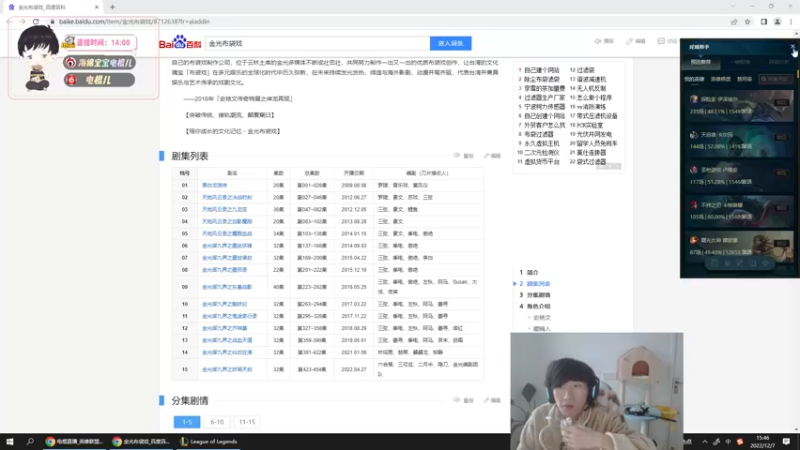
Task: Open champion card with 87 games
Action: tap(739, 246)
